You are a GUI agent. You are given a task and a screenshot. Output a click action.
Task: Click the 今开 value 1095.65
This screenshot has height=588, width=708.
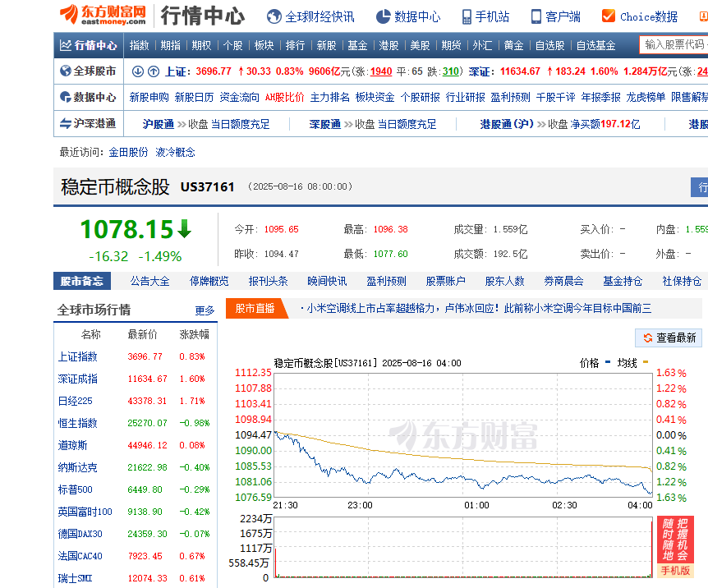click(281, 229)
